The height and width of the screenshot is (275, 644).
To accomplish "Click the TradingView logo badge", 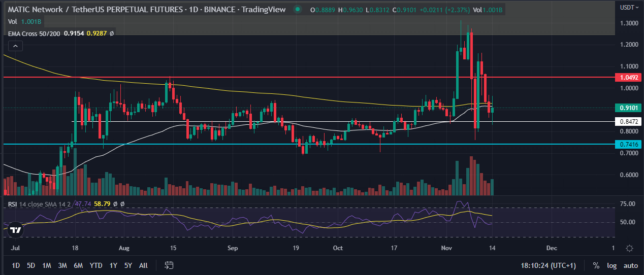I will click(16, 230).
